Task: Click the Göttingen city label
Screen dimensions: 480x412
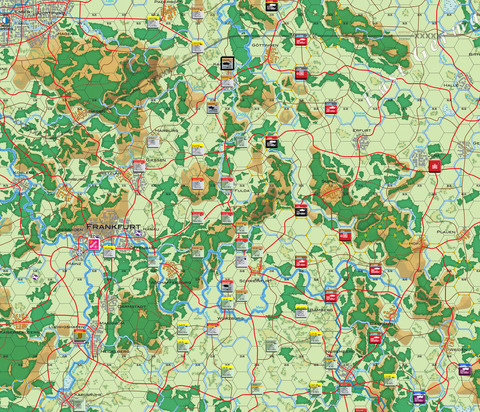Action: click(265, 45)
